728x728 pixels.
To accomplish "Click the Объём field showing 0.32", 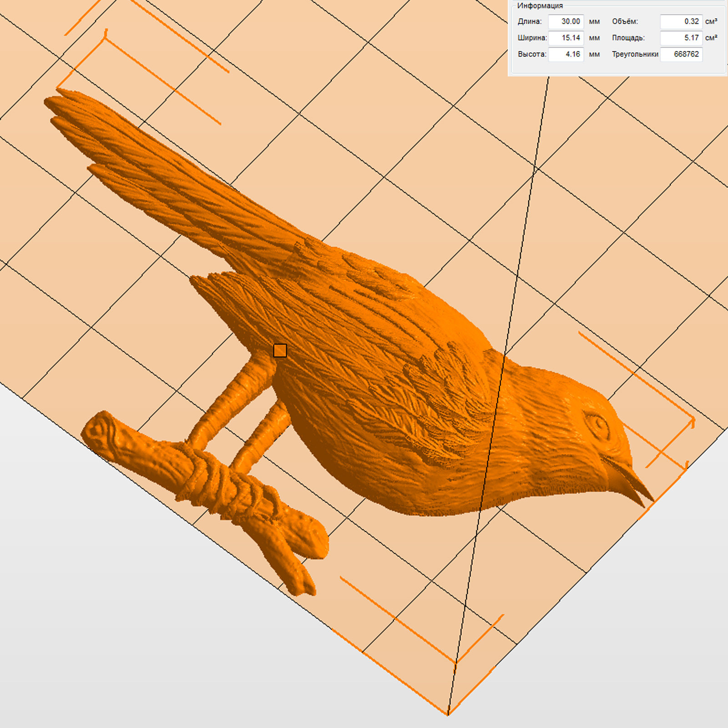I will point(681,21).
